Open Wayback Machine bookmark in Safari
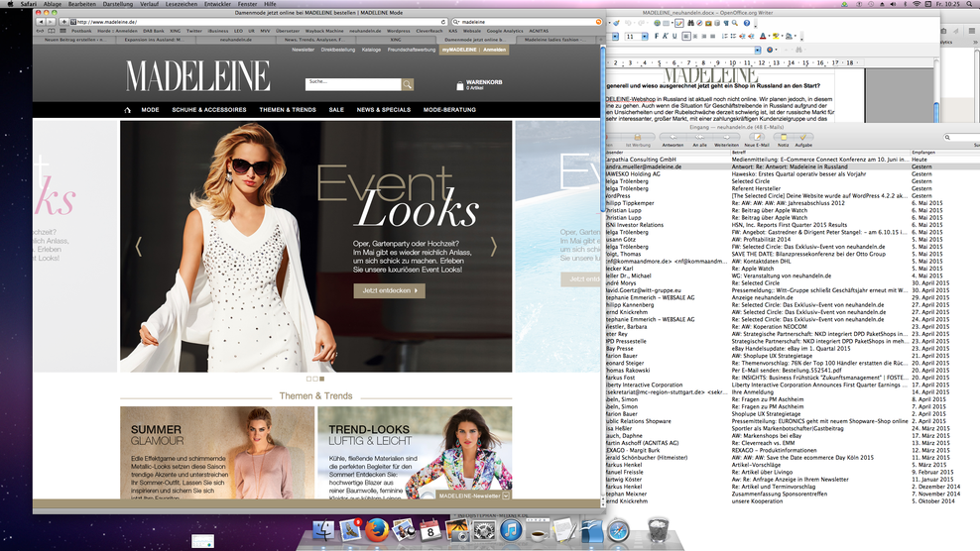This screenshot has width=980, height=551. tap(324, 31)
